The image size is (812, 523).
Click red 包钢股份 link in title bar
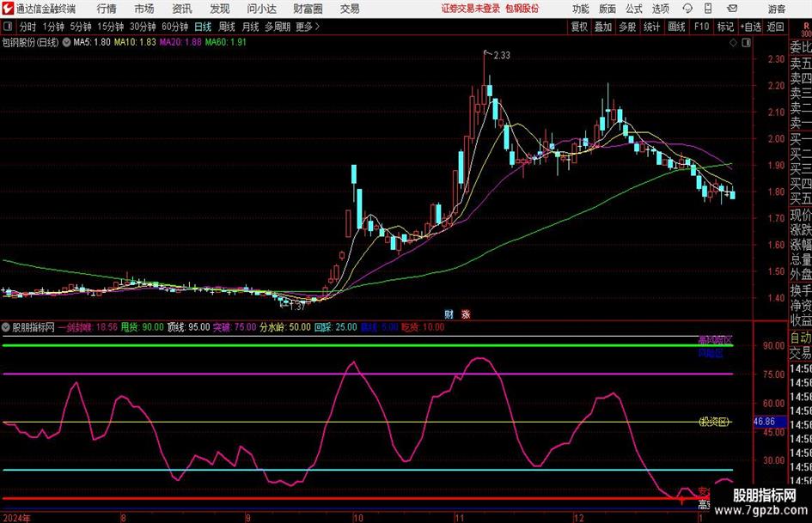[522, 9]
